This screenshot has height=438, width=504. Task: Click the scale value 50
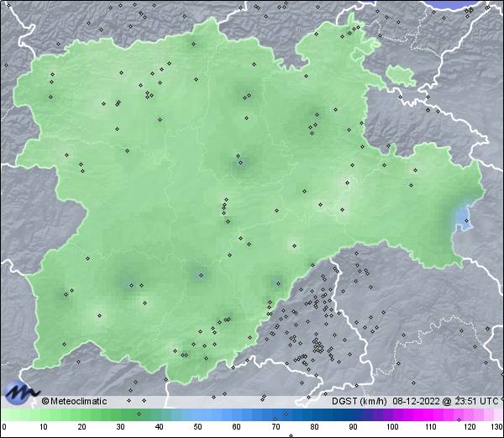197,427
